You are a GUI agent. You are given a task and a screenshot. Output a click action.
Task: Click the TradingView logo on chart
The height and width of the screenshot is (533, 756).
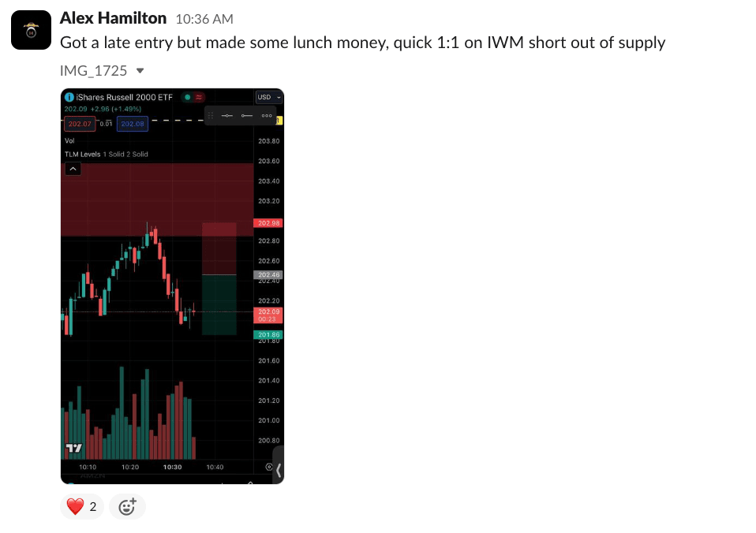tap(73, 448)
